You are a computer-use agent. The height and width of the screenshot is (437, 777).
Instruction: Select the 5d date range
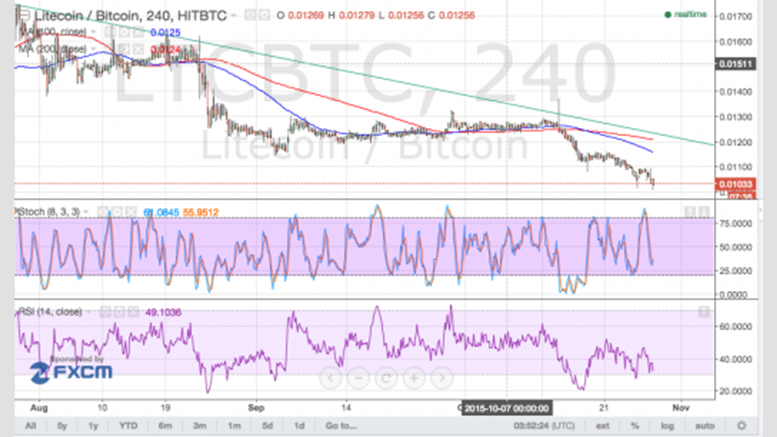point(267,426)
